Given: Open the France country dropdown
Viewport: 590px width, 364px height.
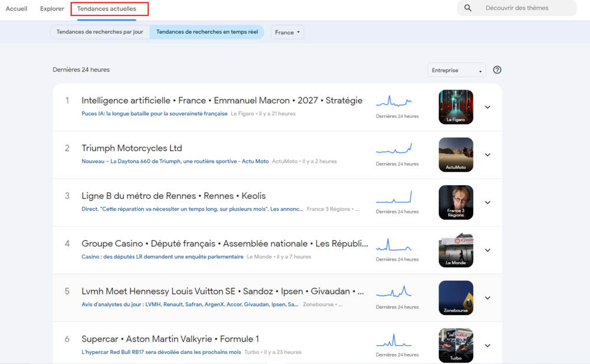Looking at the screenshot, I should pyautogui.click(x=287, y=32).
